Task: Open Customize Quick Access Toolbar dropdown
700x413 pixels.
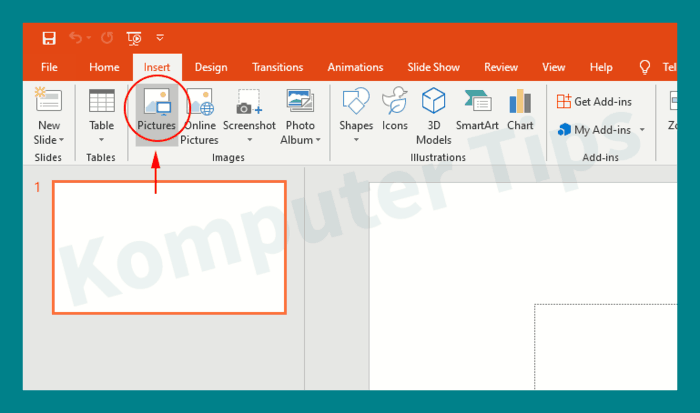Action: [x=160, y=38]
